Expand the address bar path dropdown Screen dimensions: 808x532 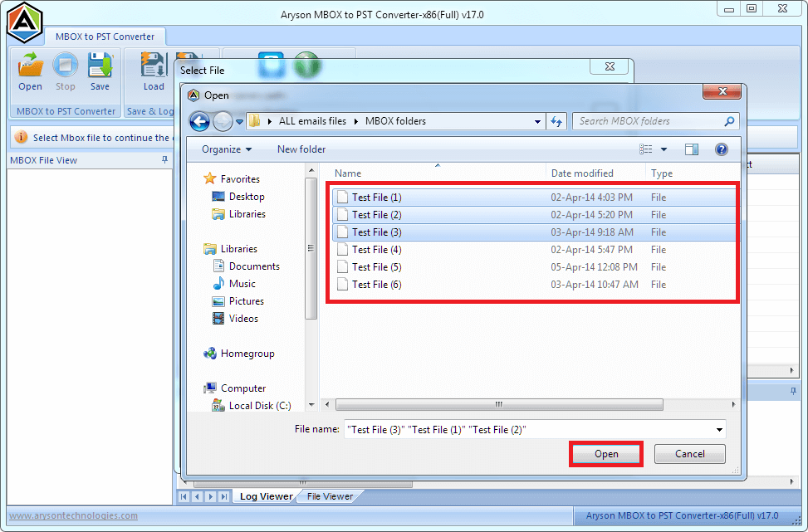click(x=537, y=121)
